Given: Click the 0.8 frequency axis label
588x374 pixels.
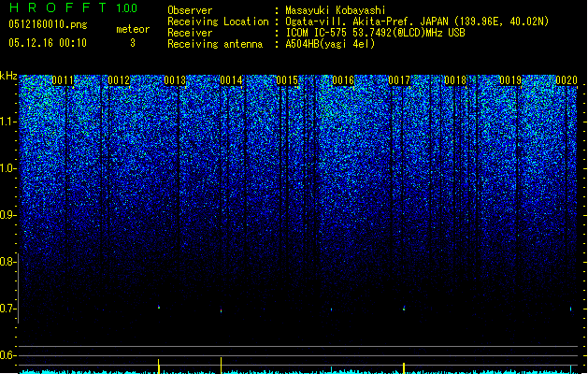Looking at the screenshot, I should point(8,262).
